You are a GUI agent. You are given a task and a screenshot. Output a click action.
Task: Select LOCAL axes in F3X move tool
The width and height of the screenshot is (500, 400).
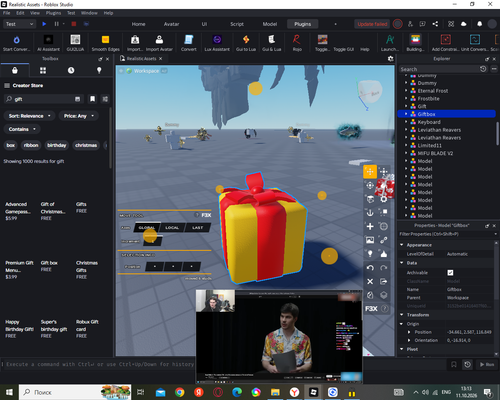click(172, 227)
